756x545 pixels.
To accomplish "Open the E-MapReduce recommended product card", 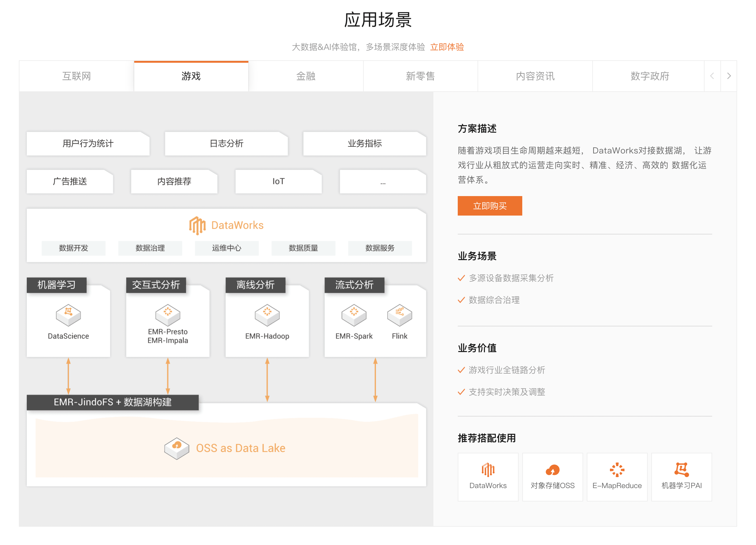I will tap(617, 476).
